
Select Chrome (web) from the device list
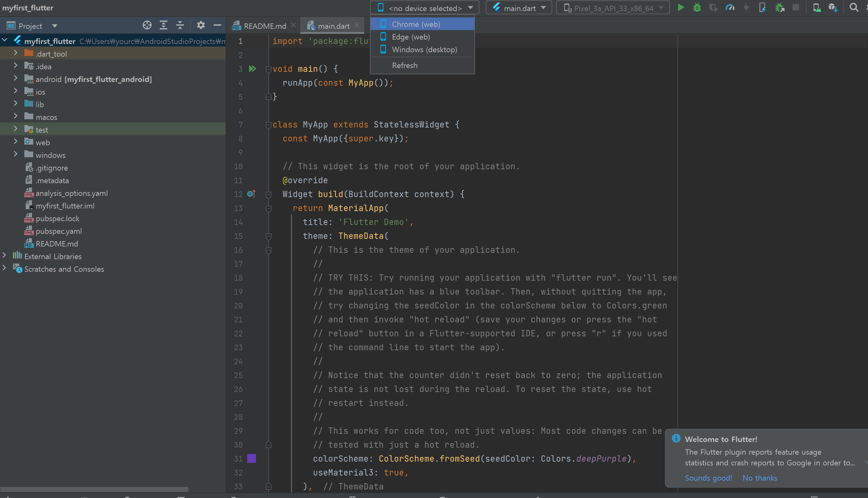(415, 24)
